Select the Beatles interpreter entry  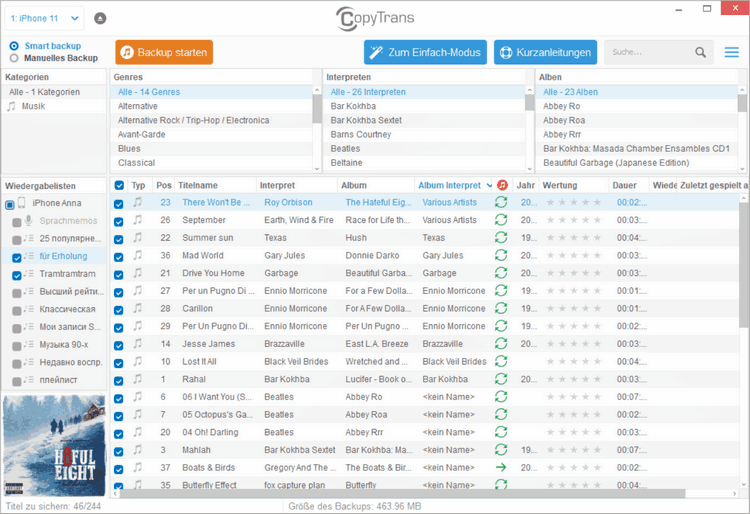[424, 149]
